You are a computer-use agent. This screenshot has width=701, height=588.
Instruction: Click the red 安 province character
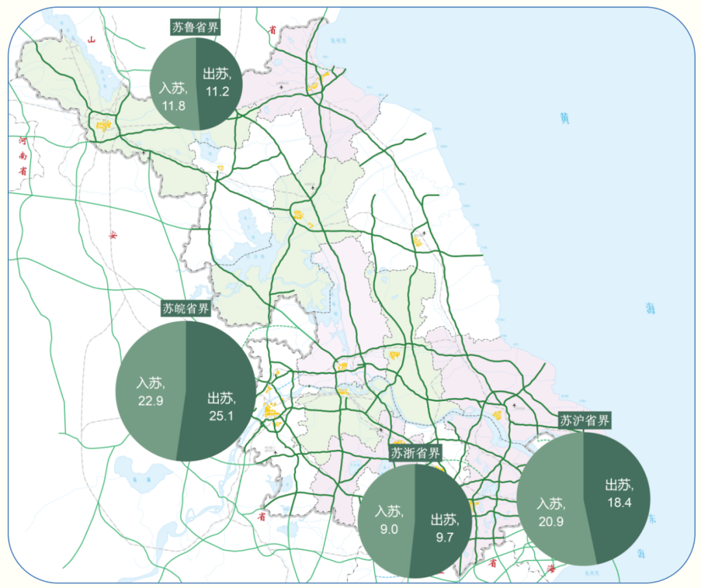click(113, 235)
